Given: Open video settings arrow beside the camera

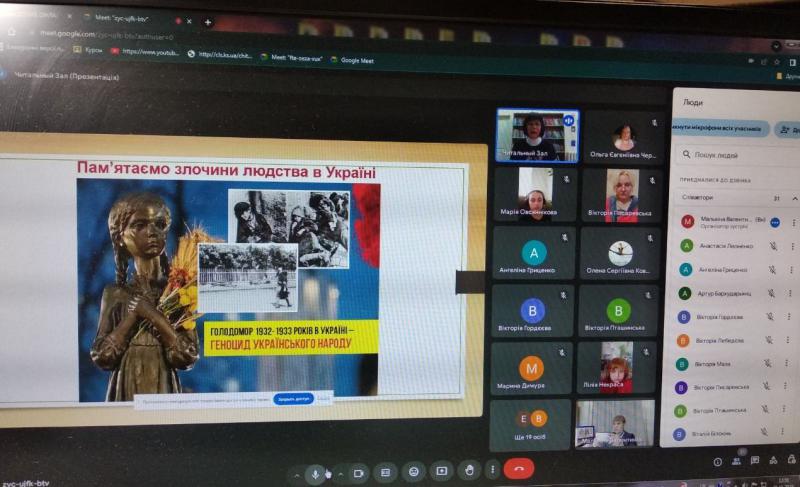Looking at the screenshot, I should [x=341, y=474].
